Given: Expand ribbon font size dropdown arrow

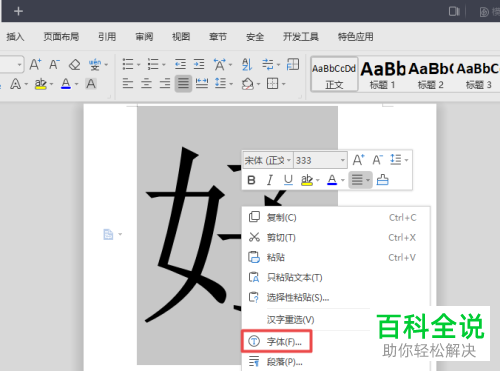Looking at the screenshot, I should click(20, 65).
